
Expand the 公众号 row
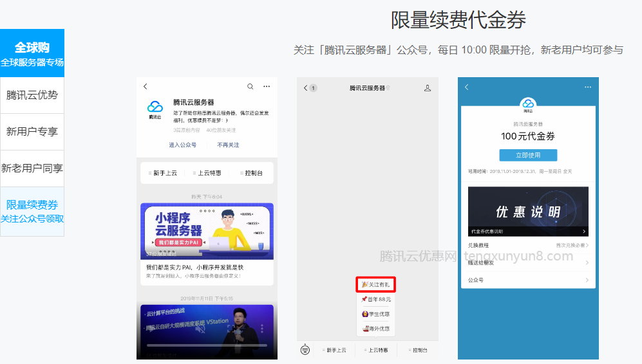[528, 280]
